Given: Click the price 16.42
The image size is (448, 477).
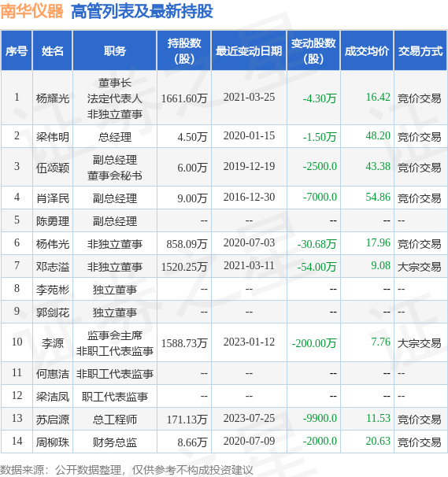Looking at the screenshot, I should [378, 98].
